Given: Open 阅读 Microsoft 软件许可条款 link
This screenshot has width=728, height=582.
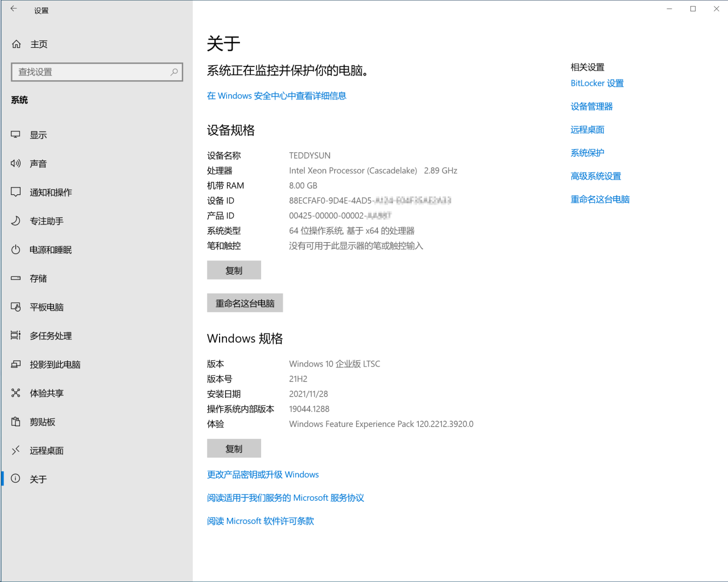Looking at the screenshot, I should 260,521.
